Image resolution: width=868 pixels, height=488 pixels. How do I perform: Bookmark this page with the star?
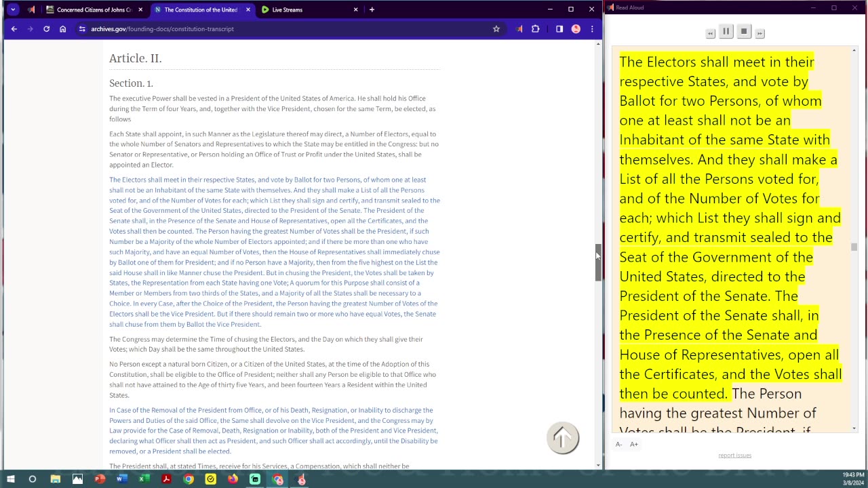[x=496, y=28]
